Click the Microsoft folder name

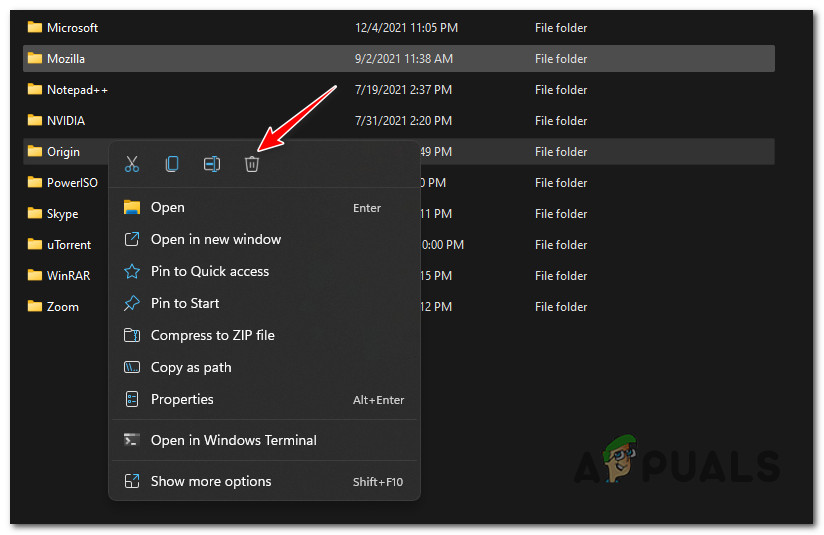(x=73, y=28)
